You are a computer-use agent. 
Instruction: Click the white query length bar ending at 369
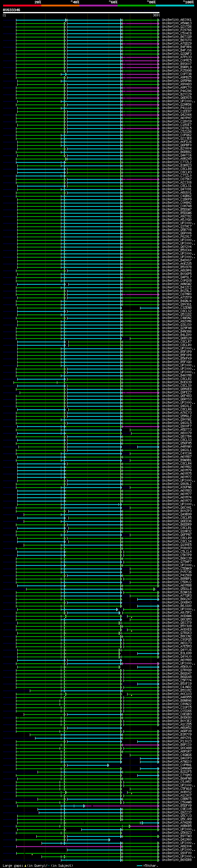tap(81, 13)
